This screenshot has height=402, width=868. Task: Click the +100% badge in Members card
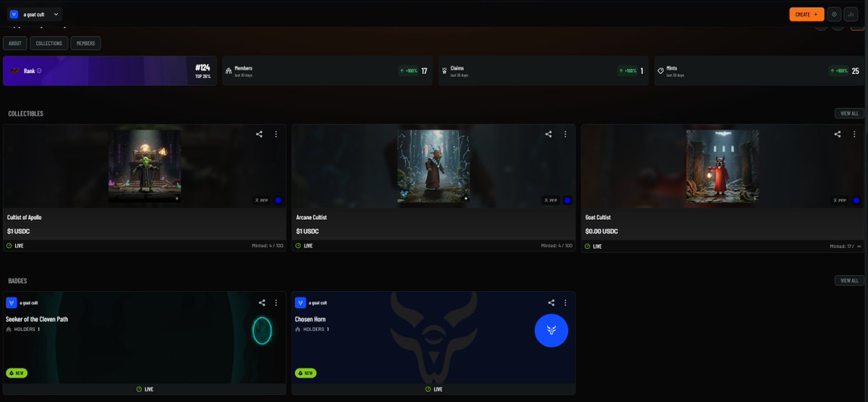(408, 71)
